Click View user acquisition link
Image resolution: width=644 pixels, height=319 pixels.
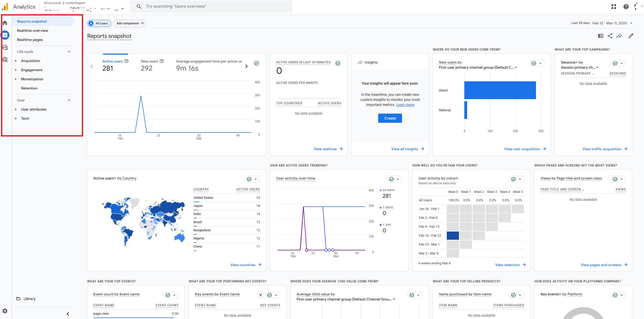(x=525, y=149)
